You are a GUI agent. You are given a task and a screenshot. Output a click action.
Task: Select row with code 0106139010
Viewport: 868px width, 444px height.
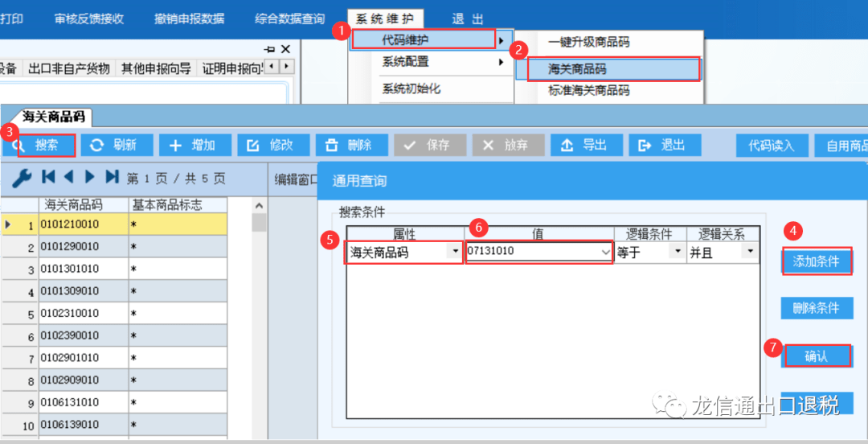pyautogui.click(x=113, y=425)
